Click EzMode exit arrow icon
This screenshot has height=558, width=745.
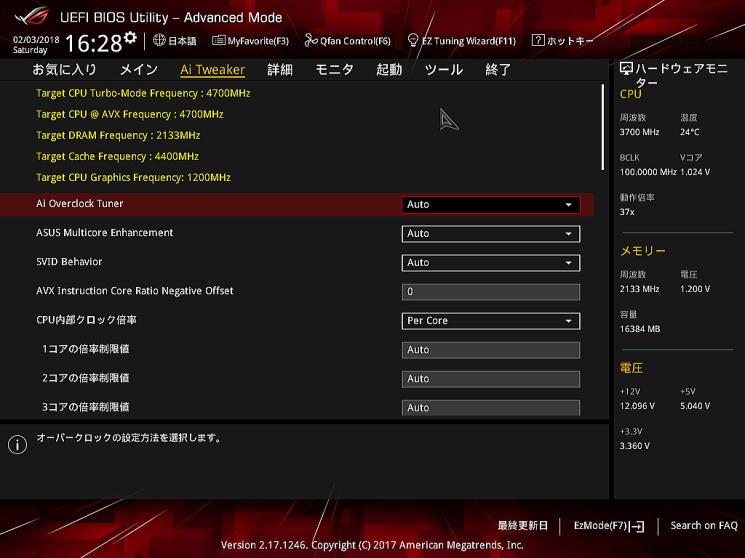(x=637, y=526)
